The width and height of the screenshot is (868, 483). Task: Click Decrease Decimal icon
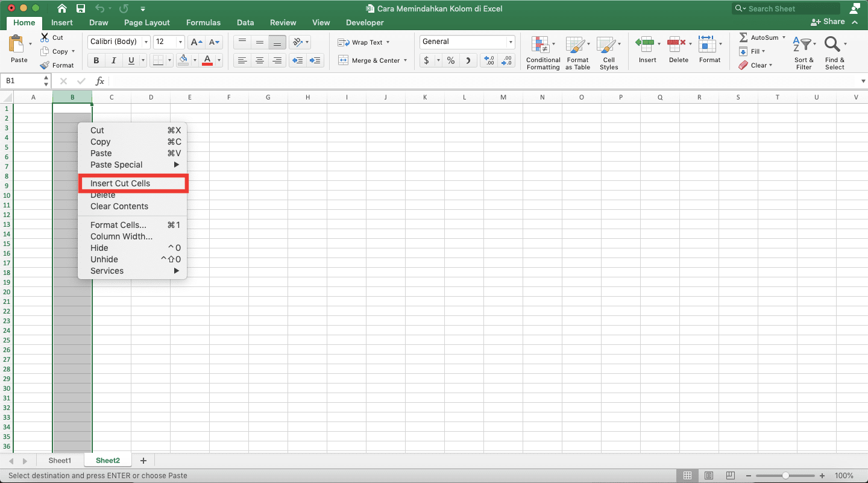point(507,60)
